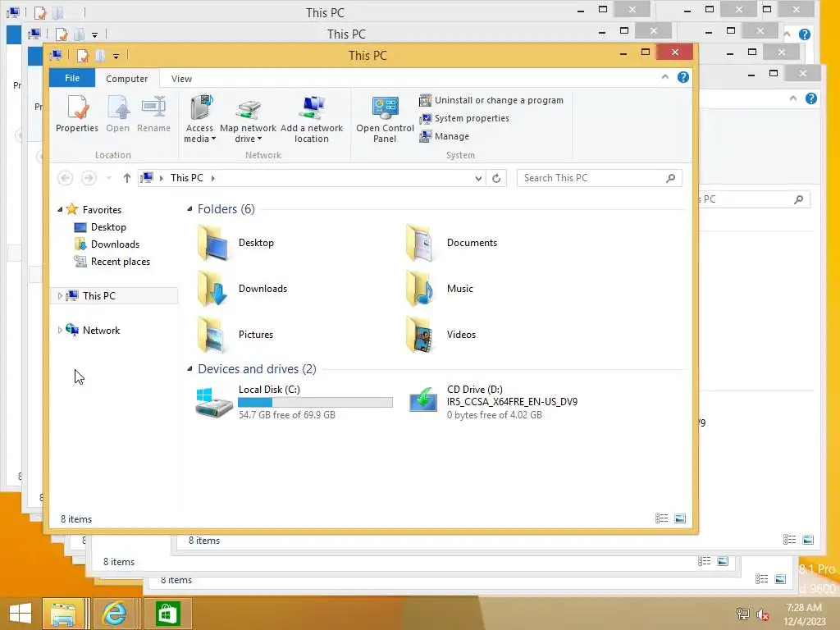Go up one level with the up arrow
This screenshot has width=840, height=630.
point(127,178)
